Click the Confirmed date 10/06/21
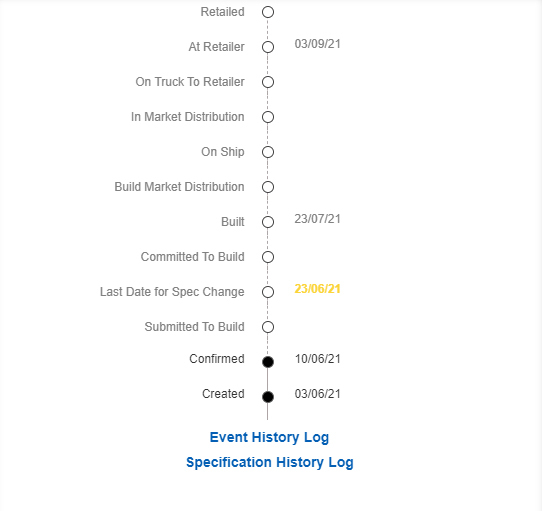This screenshot has height=511, width=542. [317, 359]
